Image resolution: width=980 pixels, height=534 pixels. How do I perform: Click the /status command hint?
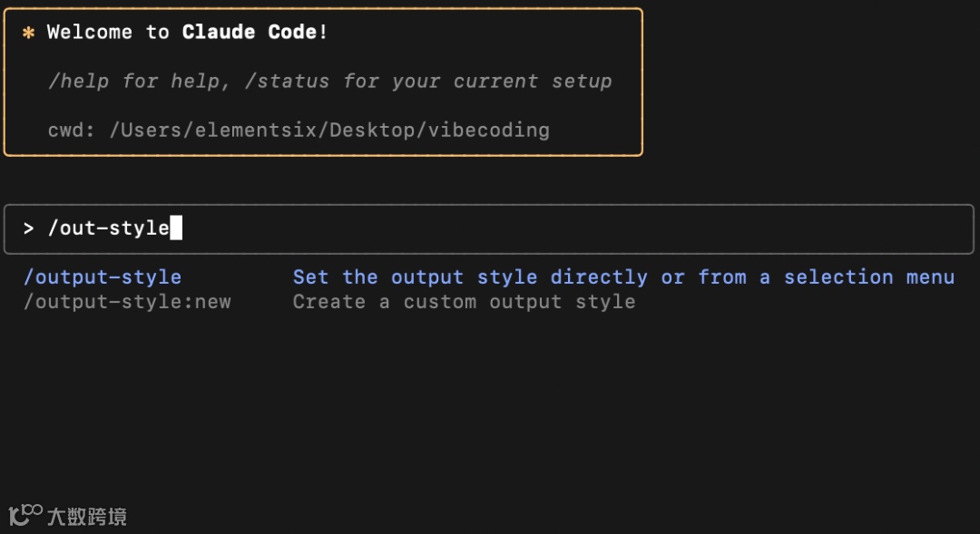287,82
